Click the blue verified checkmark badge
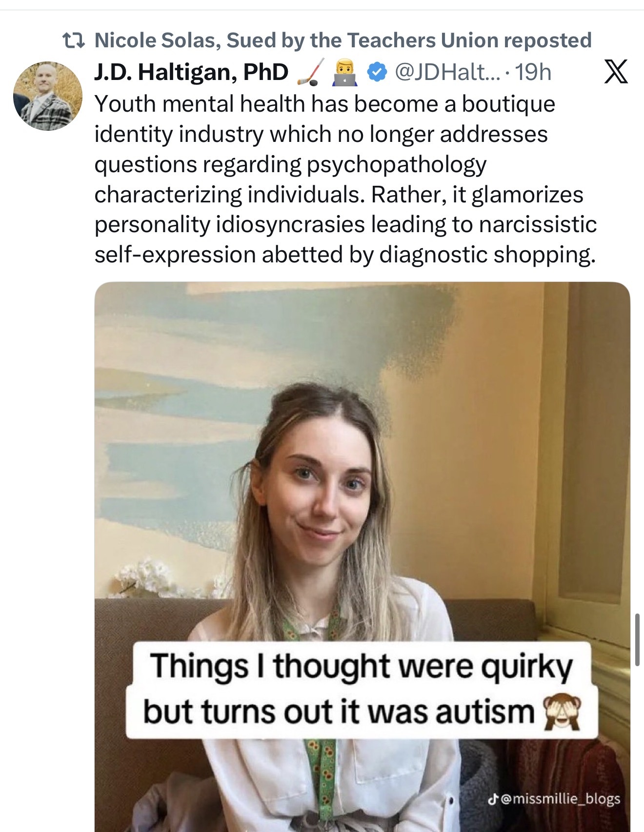The image size is (644, 832). click(377, 72)
